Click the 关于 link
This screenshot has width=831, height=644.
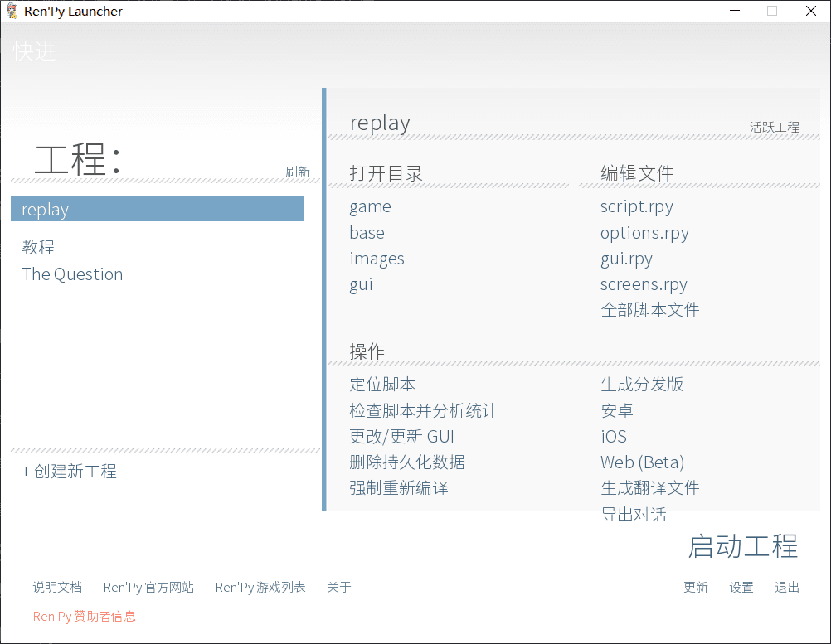(339, 588)
